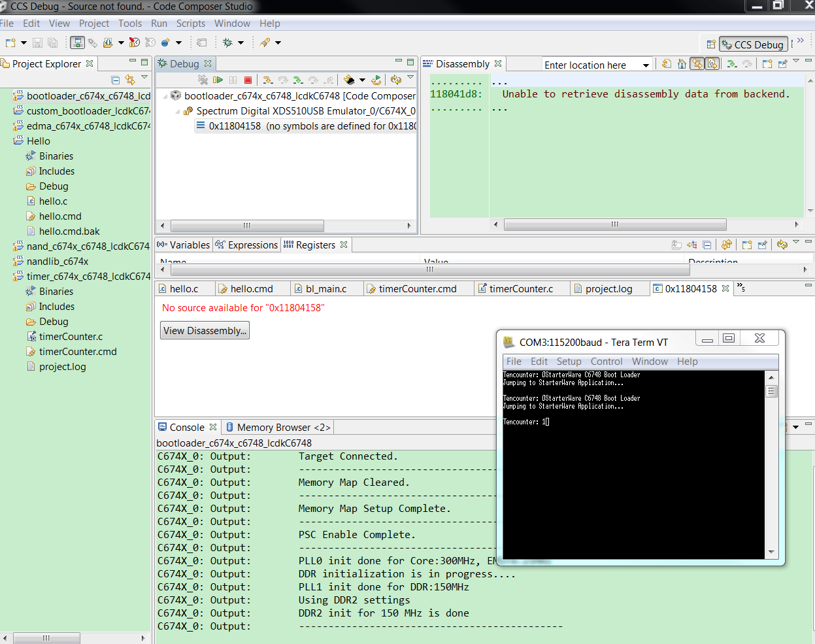Click the connect target toolbar icon
The image size is (815, 644).
click(92, 42)
